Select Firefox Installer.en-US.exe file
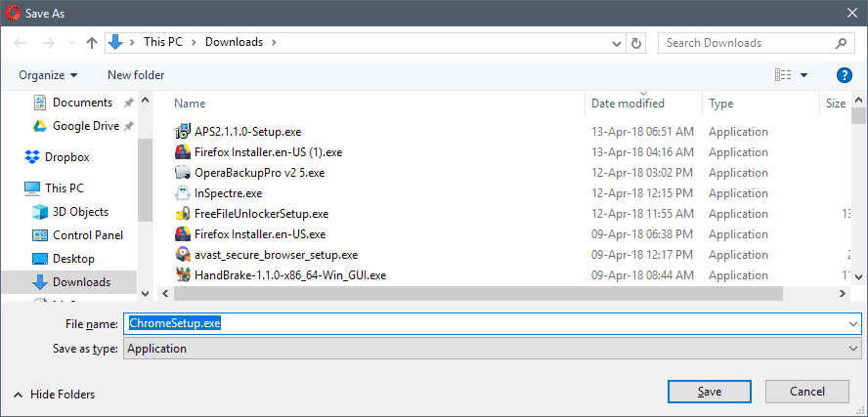 coord(260,234)
